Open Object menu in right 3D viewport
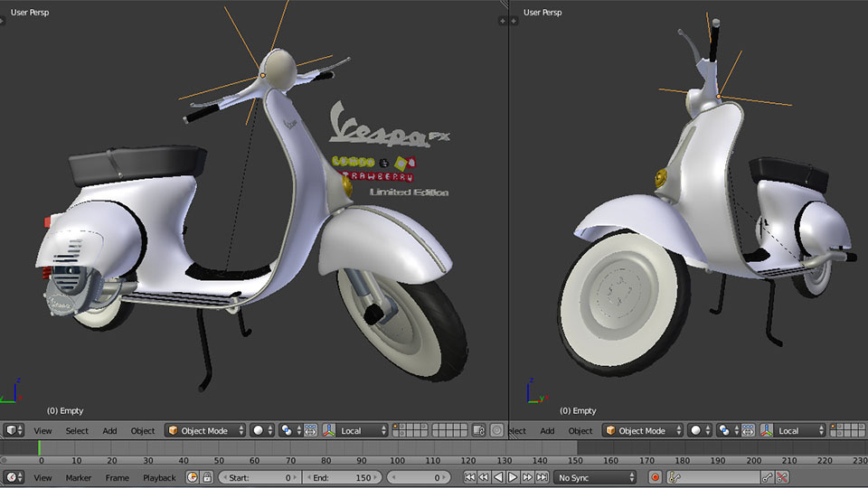This screenshot has width=868, height=488. [x=580, y=431]
